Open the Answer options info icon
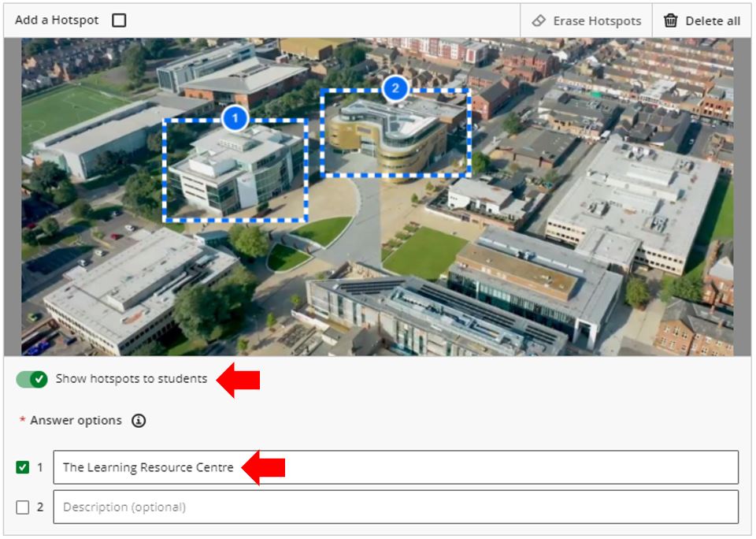 pos(139,421)
